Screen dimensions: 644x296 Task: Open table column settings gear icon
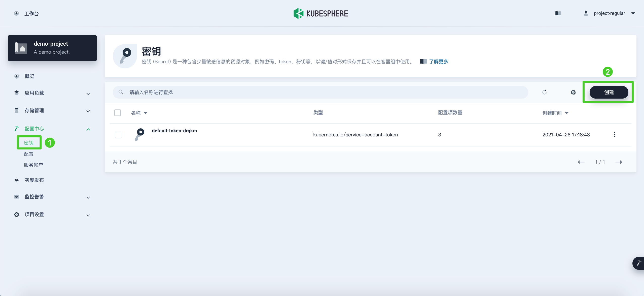573,92
